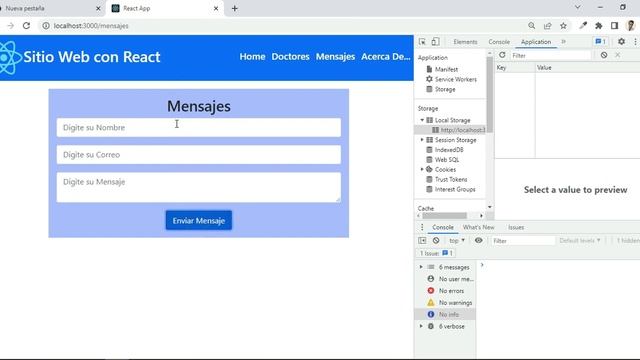The width and height of the screenshot is (640, 360).
Task: Open the Acerca De nav link
Action: tap(386, 57)
